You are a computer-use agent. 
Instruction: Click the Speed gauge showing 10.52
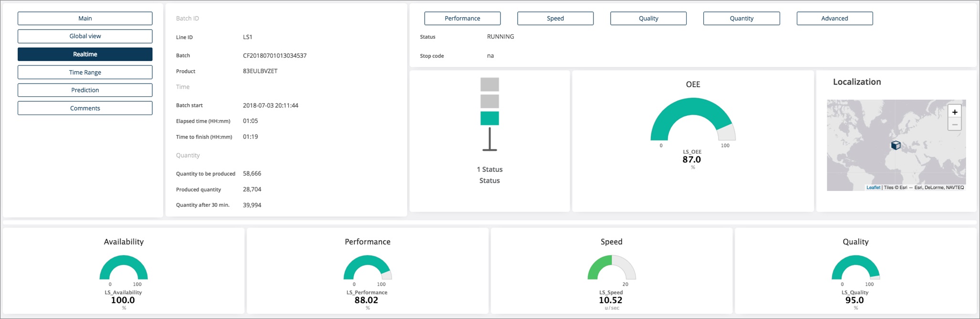coord(611,268)
